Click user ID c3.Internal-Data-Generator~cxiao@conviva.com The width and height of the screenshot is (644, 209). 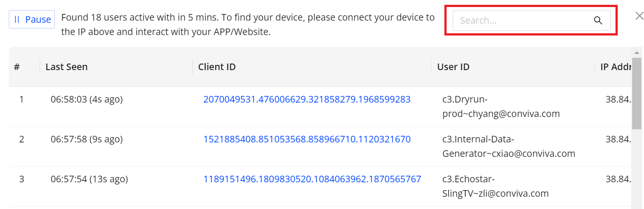tap(508, 146)
